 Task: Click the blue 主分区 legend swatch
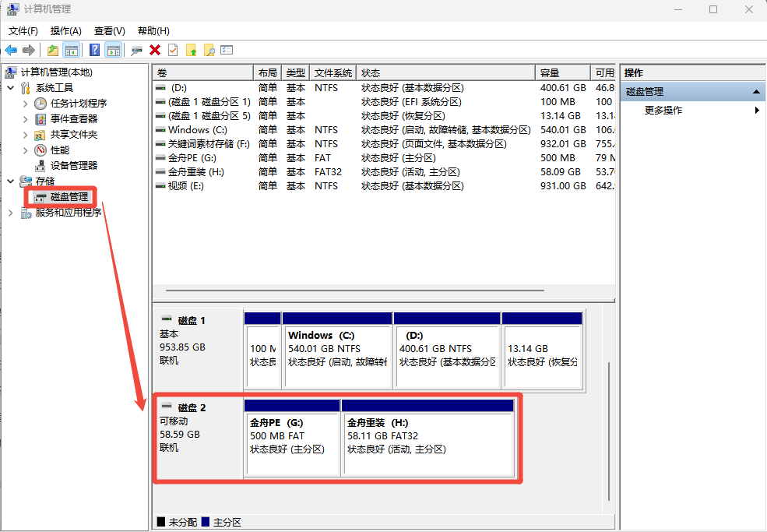[205, 522]
